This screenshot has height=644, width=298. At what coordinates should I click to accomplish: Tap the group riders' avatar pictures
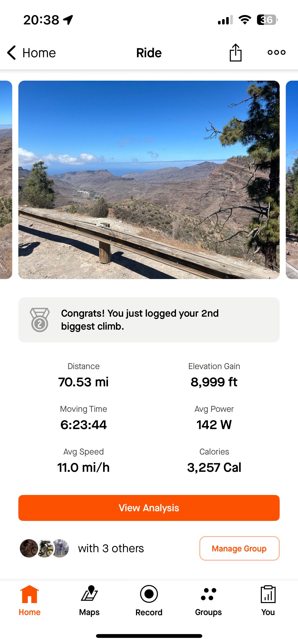pyautogui.click(x=44, y=548)
